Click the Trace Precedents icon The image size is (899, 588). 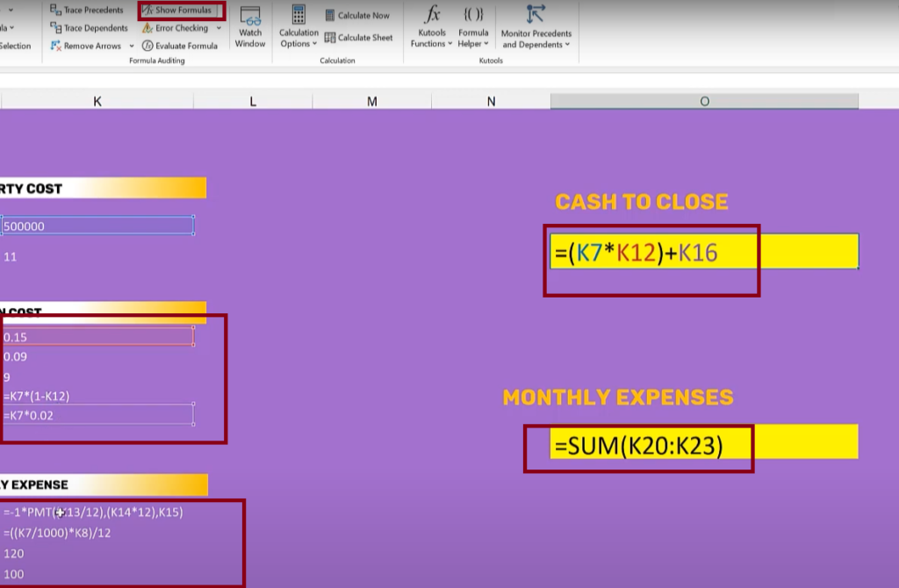(x=55, y=10)
